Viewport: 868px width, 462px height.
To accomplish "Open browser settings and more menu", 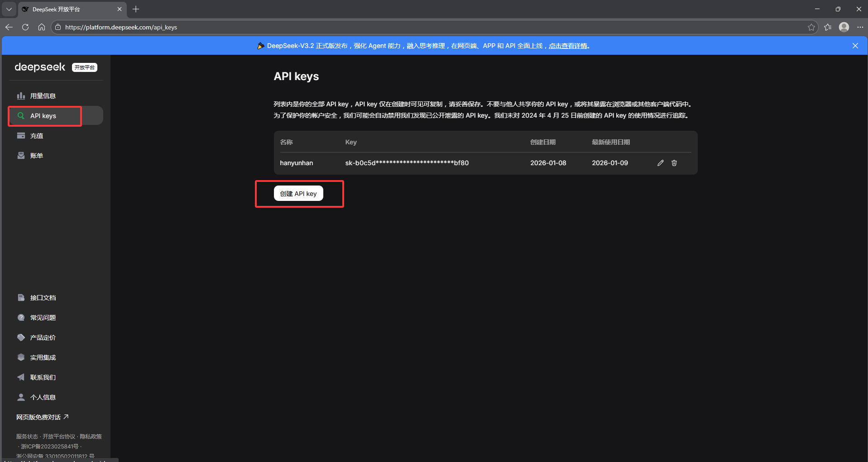I will tap(860, 27).
